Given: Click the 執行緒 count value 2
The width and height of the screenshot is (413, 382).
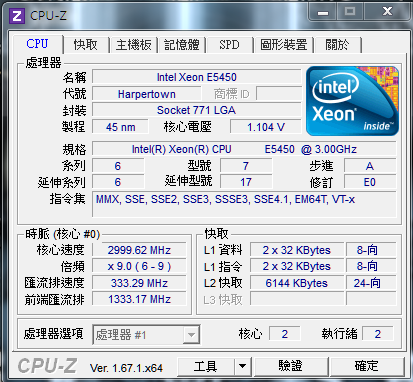Looking at the screenshot, I should pyautogui.click(x=377, y=334).
